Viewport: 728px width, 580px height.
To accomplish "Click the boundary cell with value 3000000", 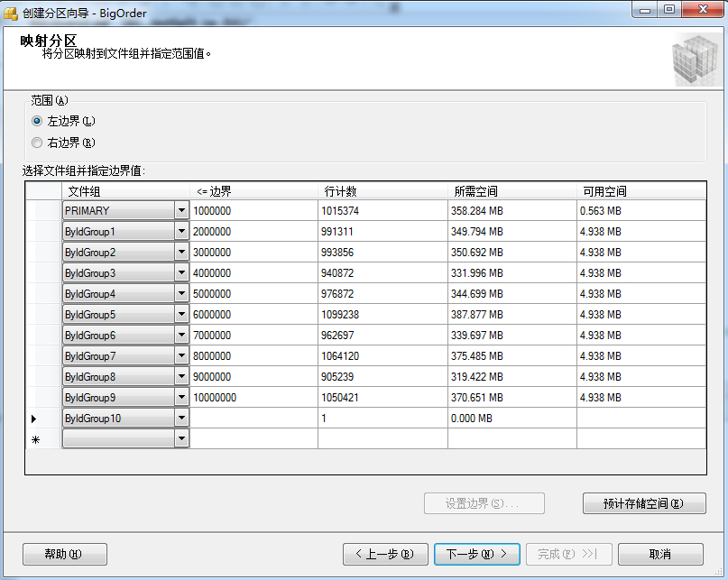I will coord(253,253).
